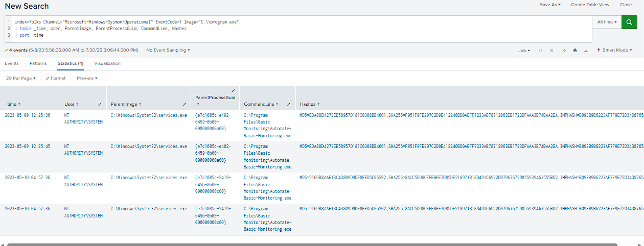Open the No Event Sampling dropdown

click(x=168, y=51)
